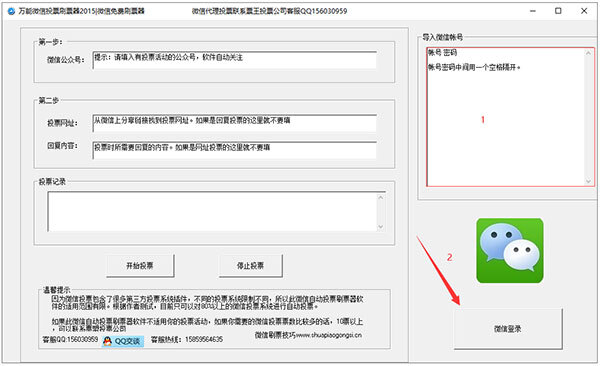Click the 帐号 密码 header line

click(442, 52)
